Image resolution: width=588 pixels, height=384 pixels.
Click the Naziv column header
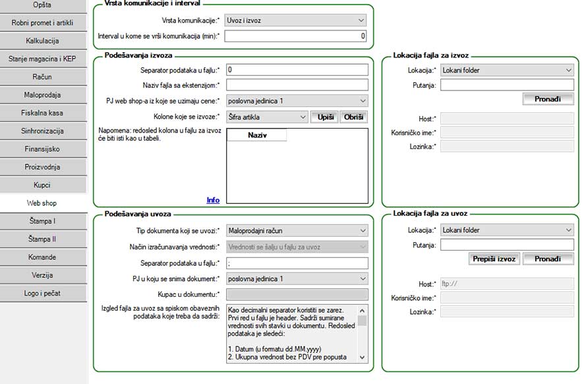[x=257, y=135]
